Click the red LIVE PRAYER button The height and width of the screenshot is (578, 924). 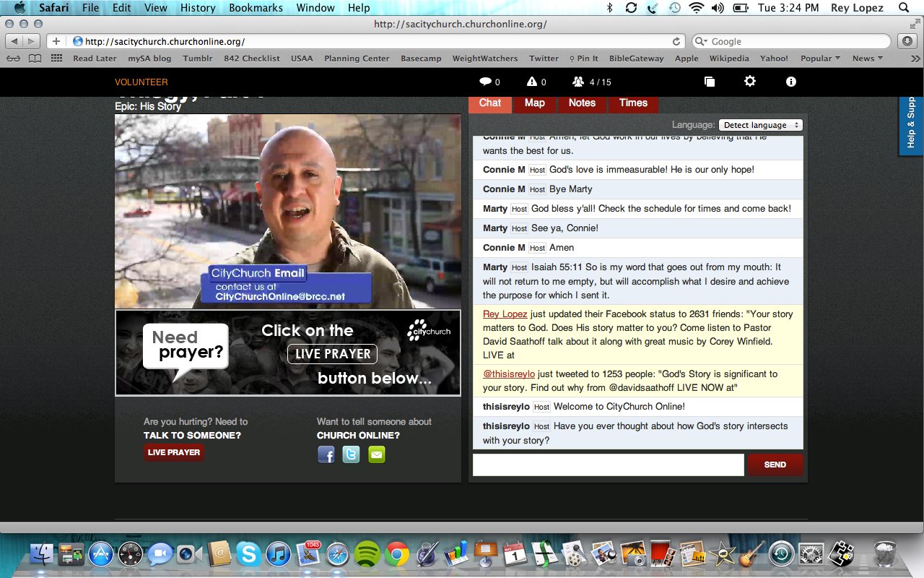click(174, 452)
